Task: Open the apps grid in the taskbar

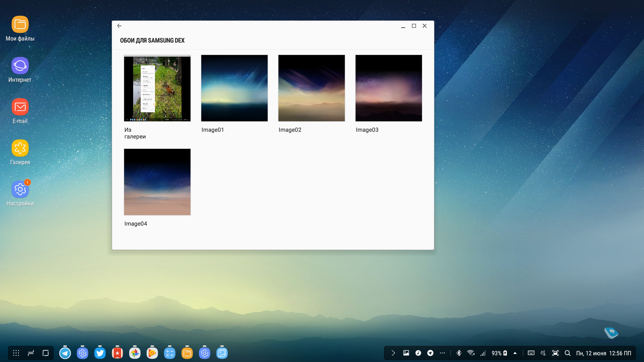Action: [x=16, y=353]
